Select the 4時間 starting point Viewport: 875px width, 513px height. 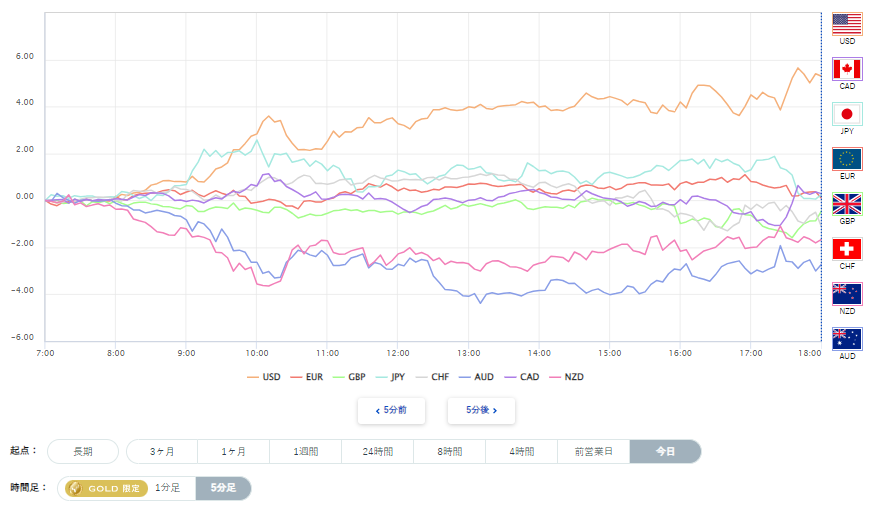pos(522,452)
